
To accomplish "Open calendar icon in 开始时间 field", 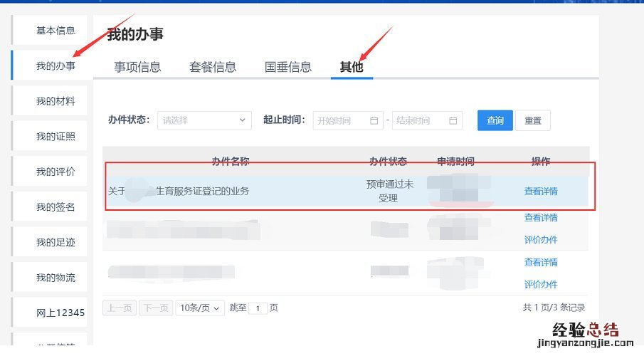I will click(x=374, y=120).
